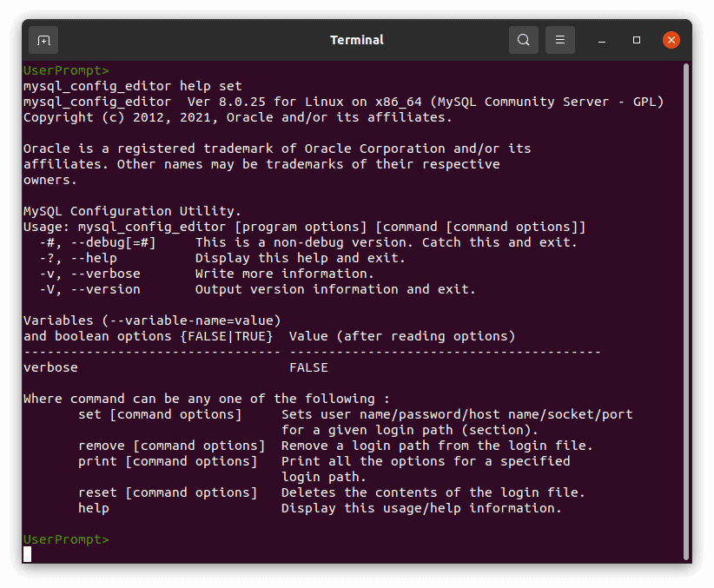Click 'Display this usage/help information.' text
The height and width of the screenshot is (588, 714).
coord(421,508)
